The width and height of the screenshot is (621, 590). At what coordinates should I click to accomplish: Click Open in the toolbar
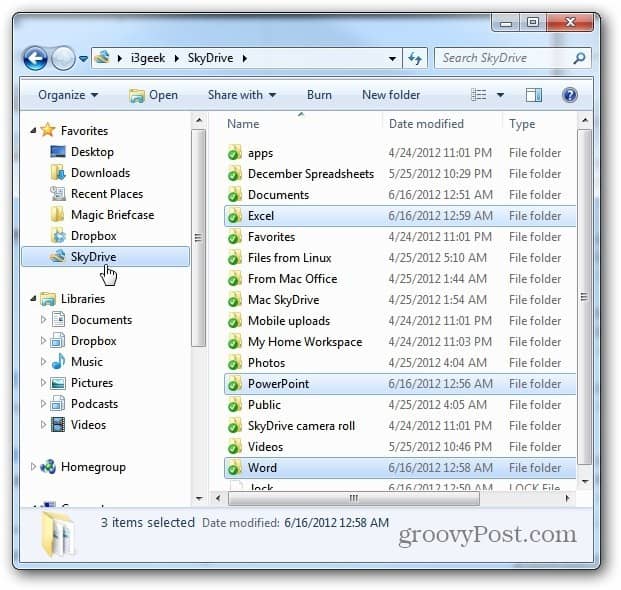[154, 95]
